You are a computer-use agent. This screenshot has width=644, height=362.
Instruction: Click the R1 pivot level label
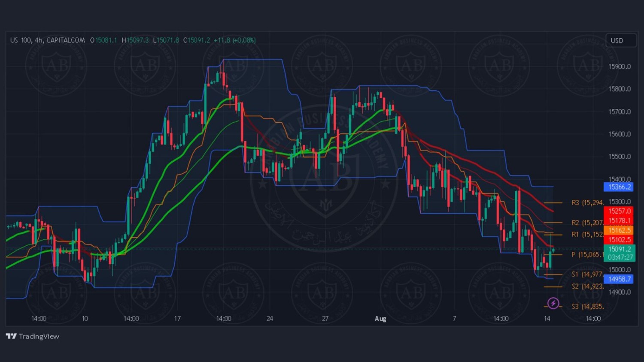pos(587,235)
